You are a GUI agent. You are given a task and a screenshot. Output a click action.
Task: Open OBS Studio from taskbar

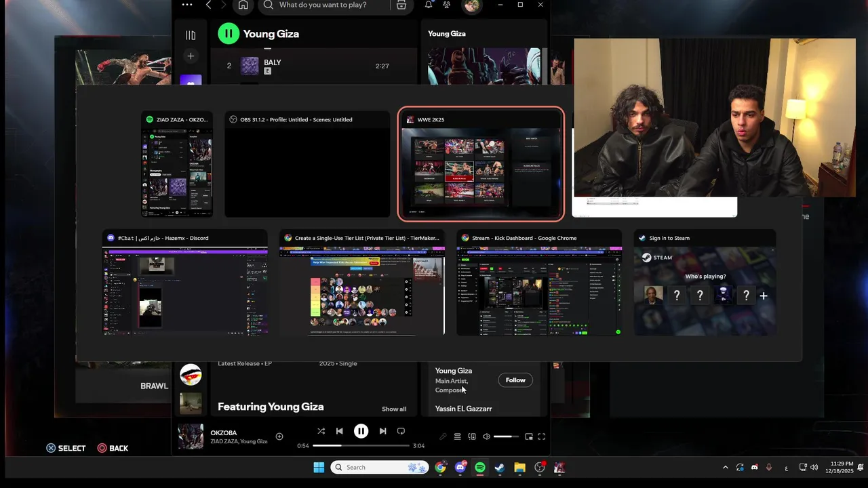point(540,467)
